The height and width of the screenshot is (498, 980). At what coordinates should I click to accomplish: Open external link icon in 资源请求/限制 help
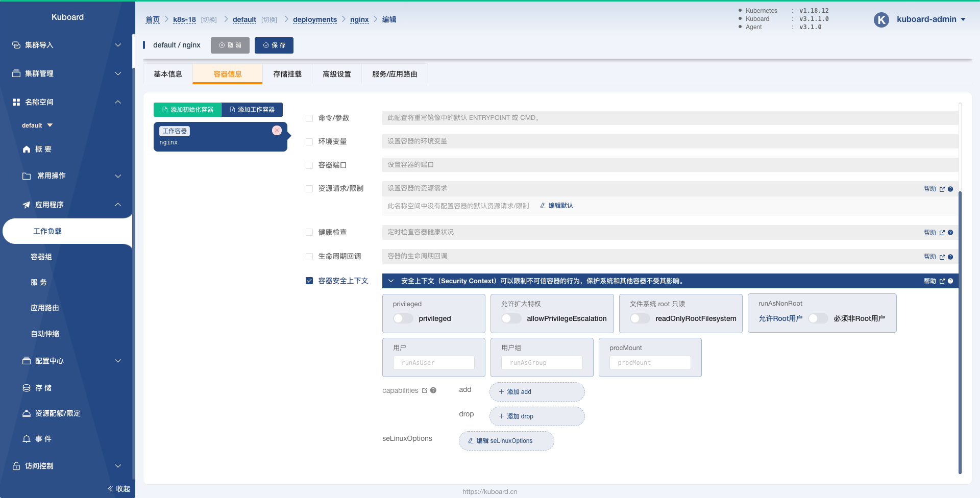tap(942, 189)
